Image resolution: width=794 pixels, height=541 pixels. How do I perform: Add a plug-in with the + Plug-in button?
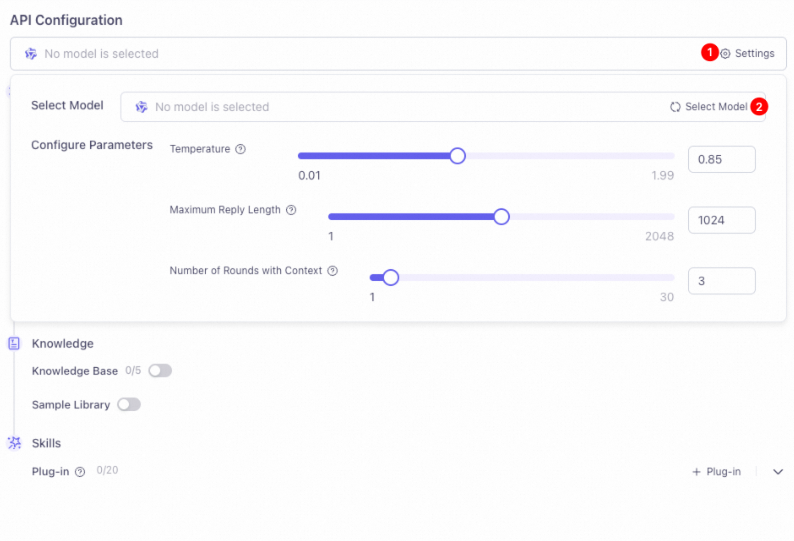pos(716,472)
